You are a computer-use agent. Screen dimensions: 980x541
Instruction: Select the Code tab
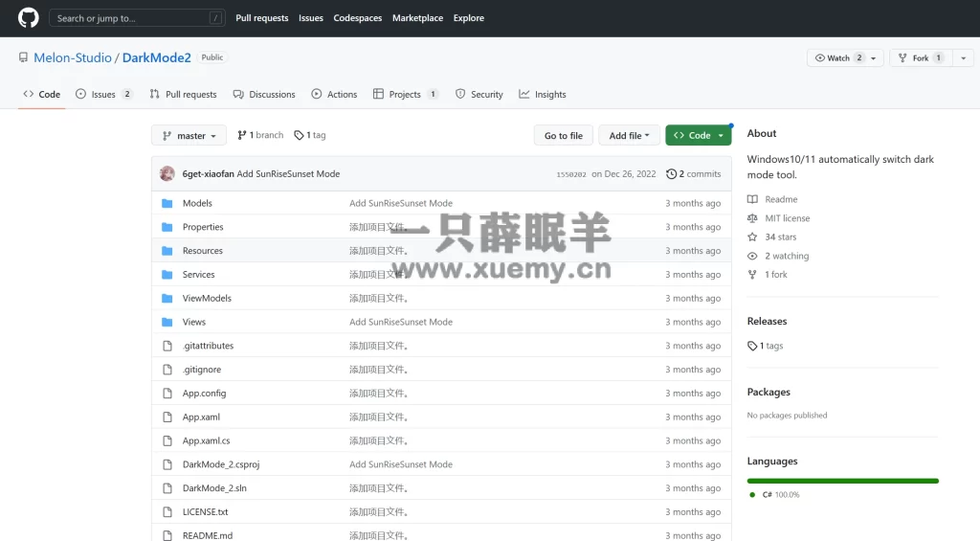[42, 95]
